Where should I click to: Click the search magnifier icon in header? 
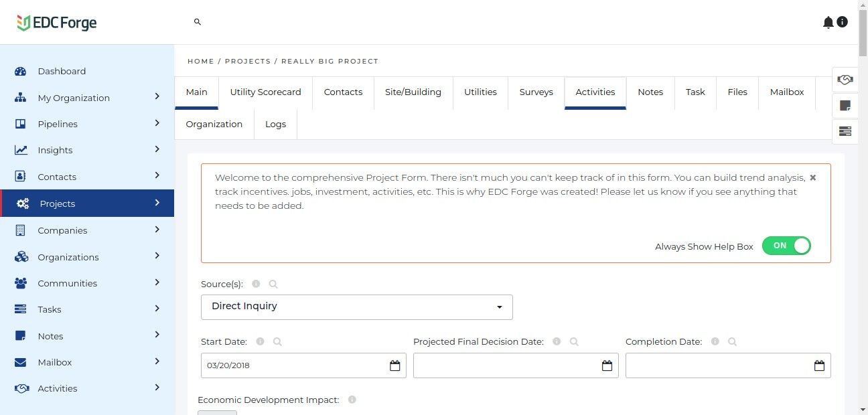pos(198,22)
